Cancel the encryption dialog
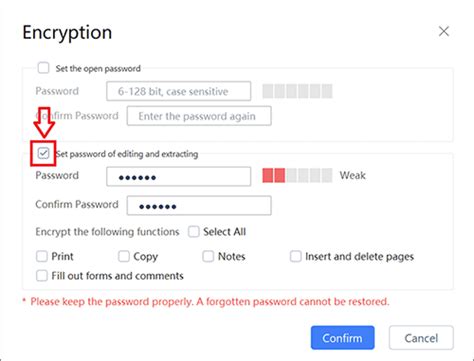474x361 pixels. click(x=421, y=338)
